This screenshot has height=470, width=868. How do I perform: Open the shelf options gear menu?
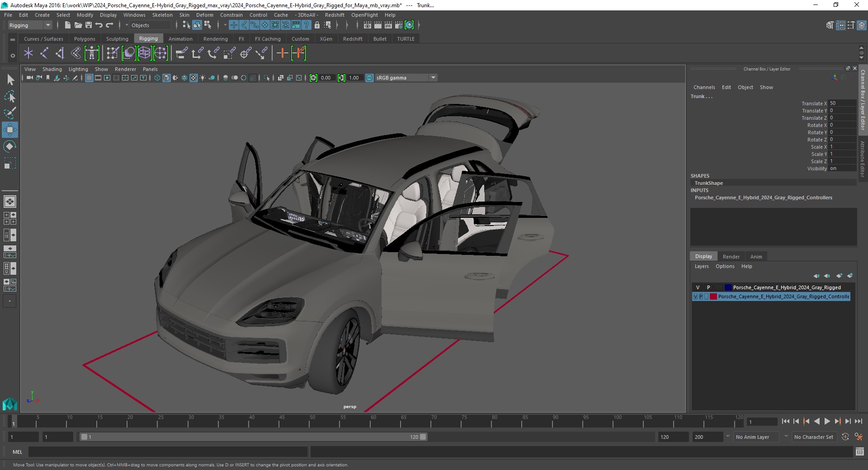13,56
